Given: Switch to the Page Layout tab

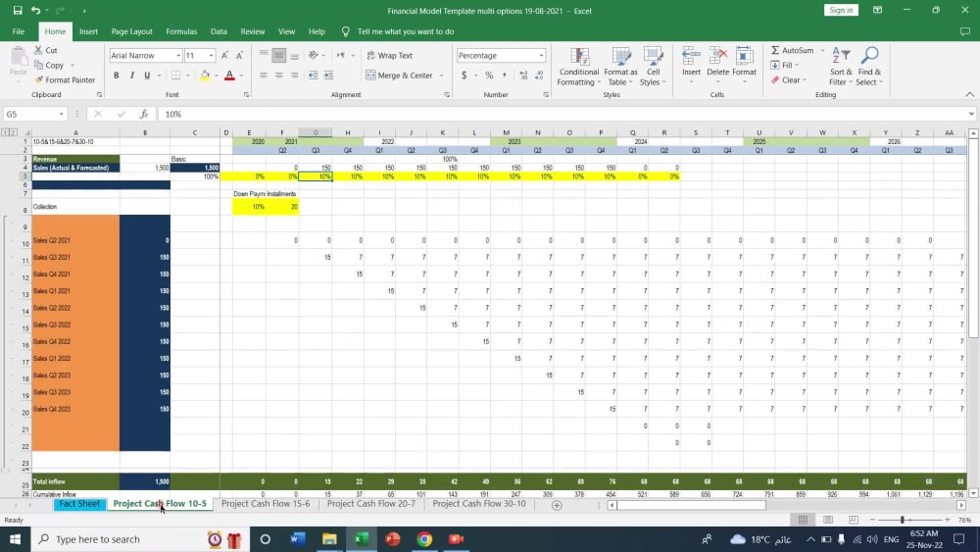Looking at the screenshot, I should 132,31.
